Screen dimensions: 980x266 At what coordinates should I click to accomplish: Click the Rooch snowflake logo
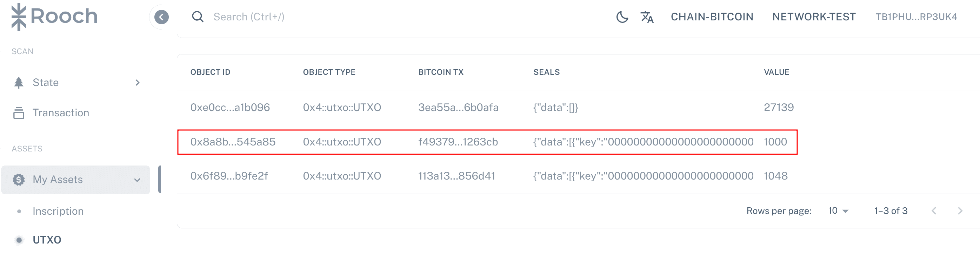(x=19, y=17)
